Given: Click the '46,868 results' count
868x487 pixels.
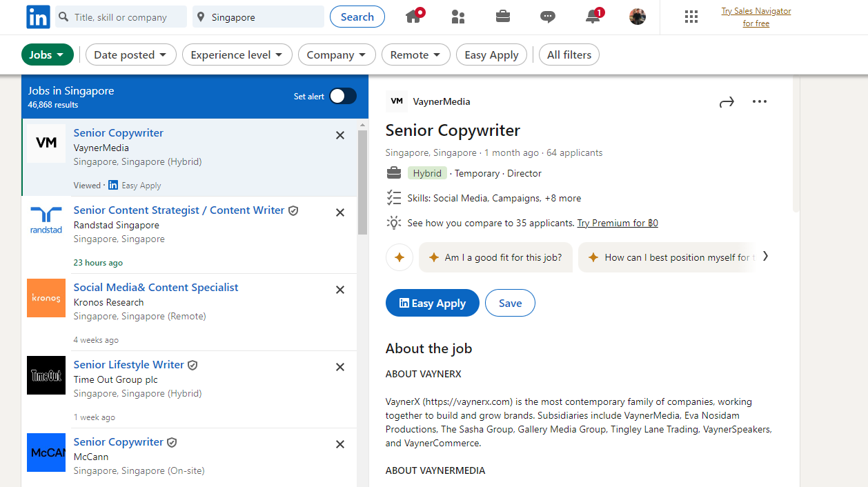Looking at the screenshot, I should pos(53,105).
